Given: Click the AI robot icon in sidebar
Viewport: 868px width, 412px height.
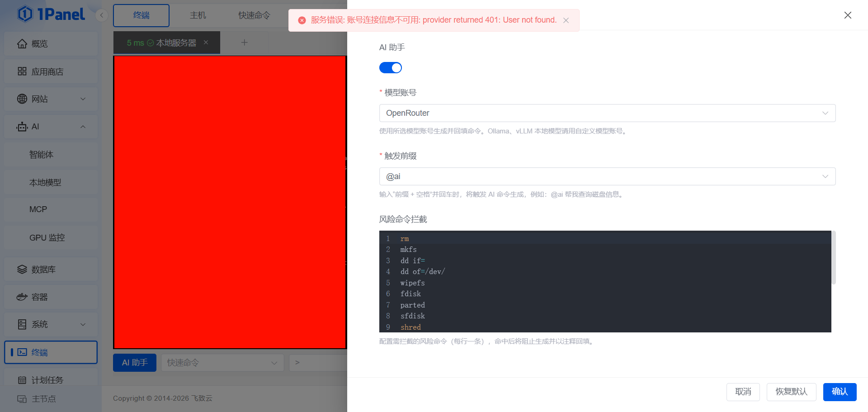Looking at the screenshot, I should (22, 127).
